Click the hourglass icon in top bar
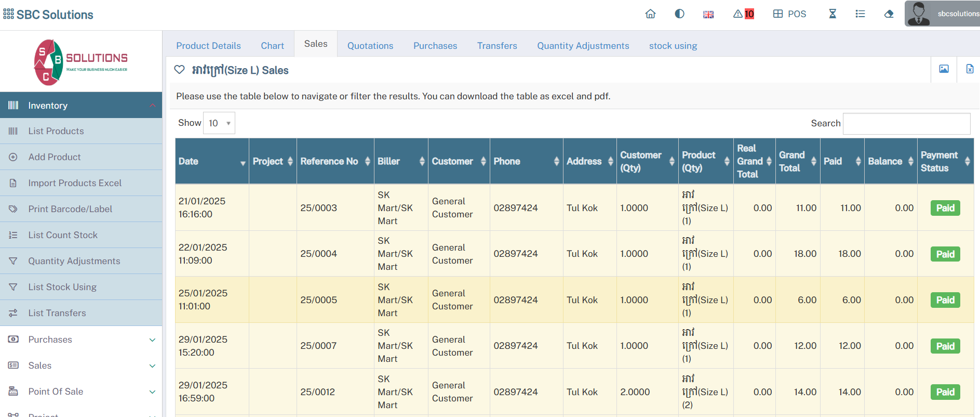980x417 pixels. click(833, 14)
